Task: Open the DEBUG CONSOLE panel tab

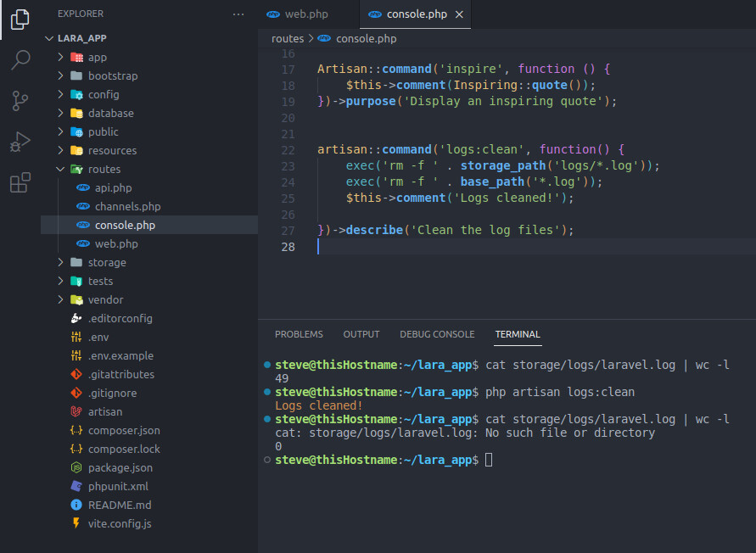Action: tap(437, 334)
